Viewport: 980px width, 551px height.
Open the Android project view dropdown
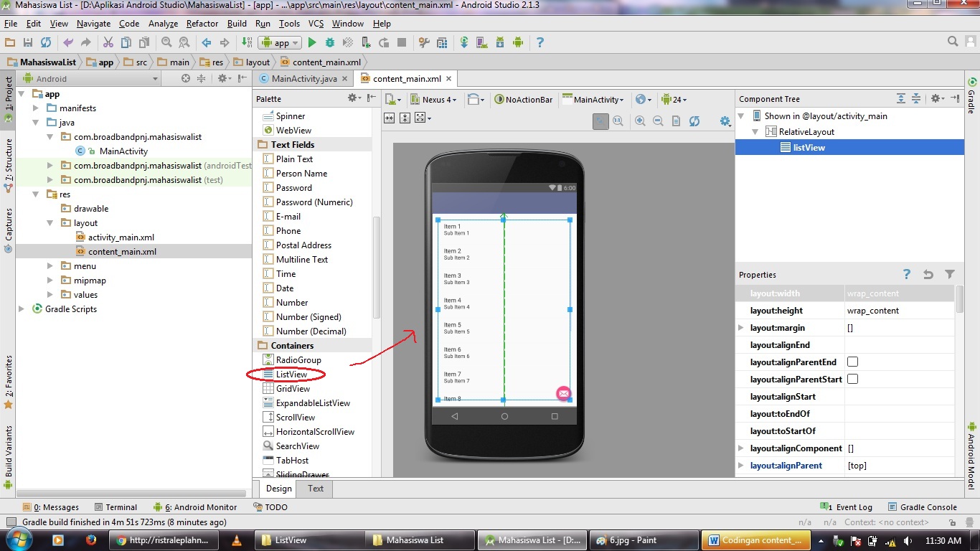(x=90, y=79)
